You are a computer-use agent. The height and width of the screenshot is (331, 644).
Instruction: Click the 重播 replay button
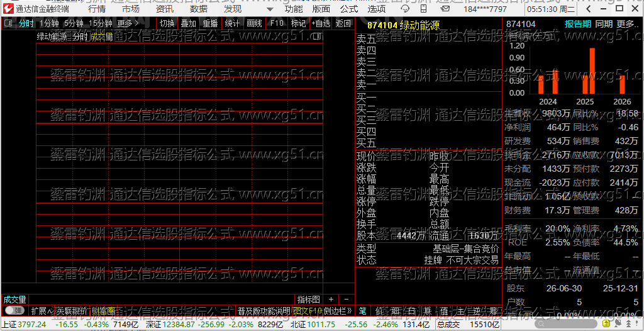point(211,23)
